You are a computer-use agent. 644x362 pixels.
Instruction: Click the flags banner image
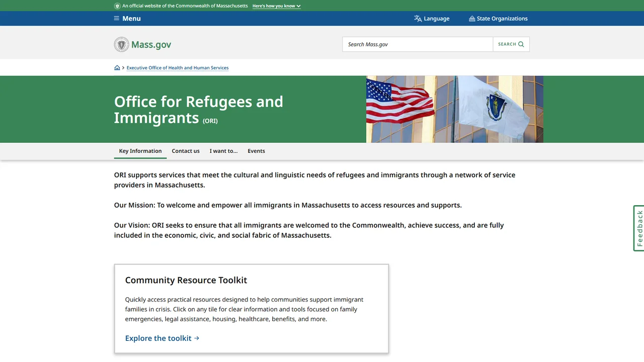[455, 109]
